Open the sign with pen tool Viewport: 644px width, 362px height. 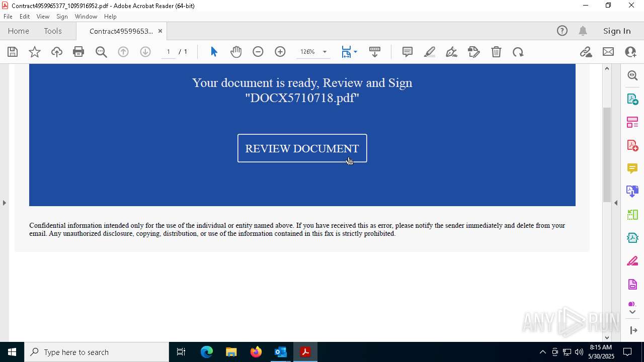pos(452,52)
